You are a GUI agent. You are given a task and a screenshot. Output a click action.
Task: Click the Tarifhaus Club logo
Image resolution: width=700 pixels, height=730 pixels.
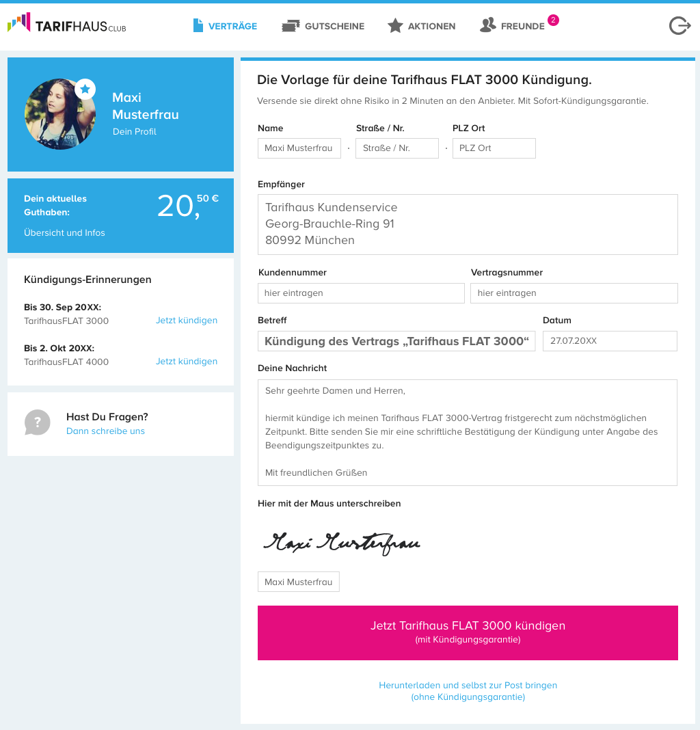66,25
